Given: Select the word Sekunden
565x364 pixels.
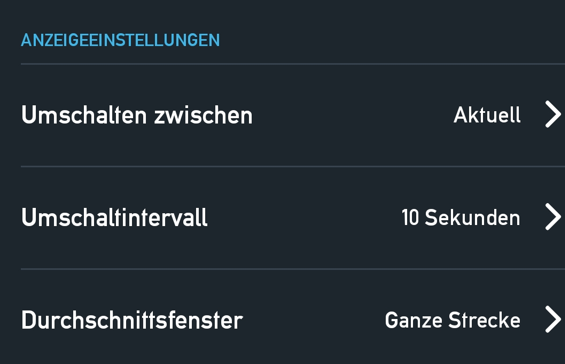Looking at the screenshot, I should [x=473, y=217].
